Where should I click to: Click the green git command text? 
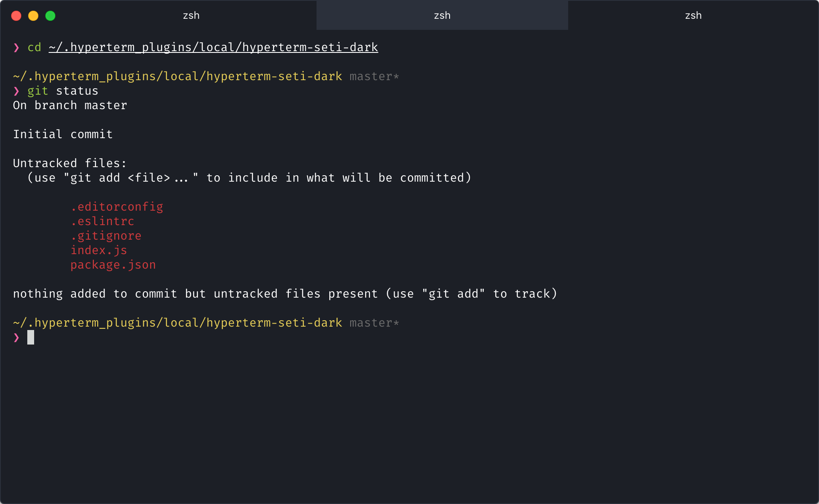pyautogui.click(x=38, y=91)
